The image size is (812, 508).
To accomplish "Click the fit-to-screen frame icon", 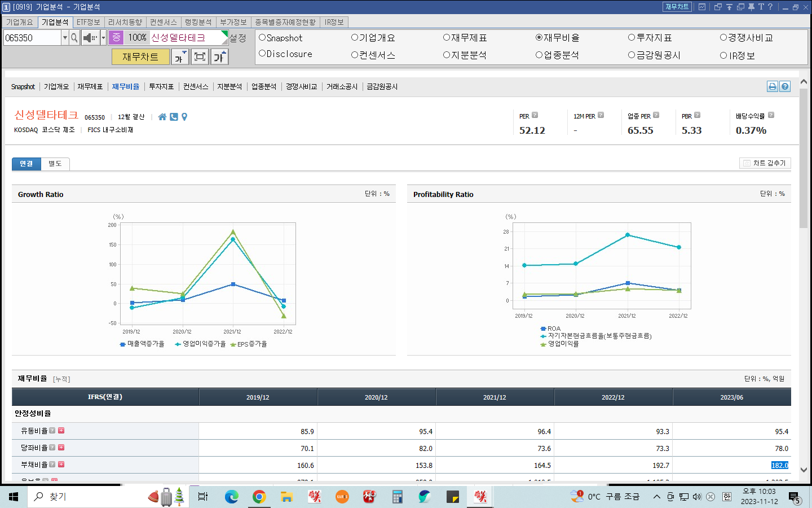I will 200,57.
